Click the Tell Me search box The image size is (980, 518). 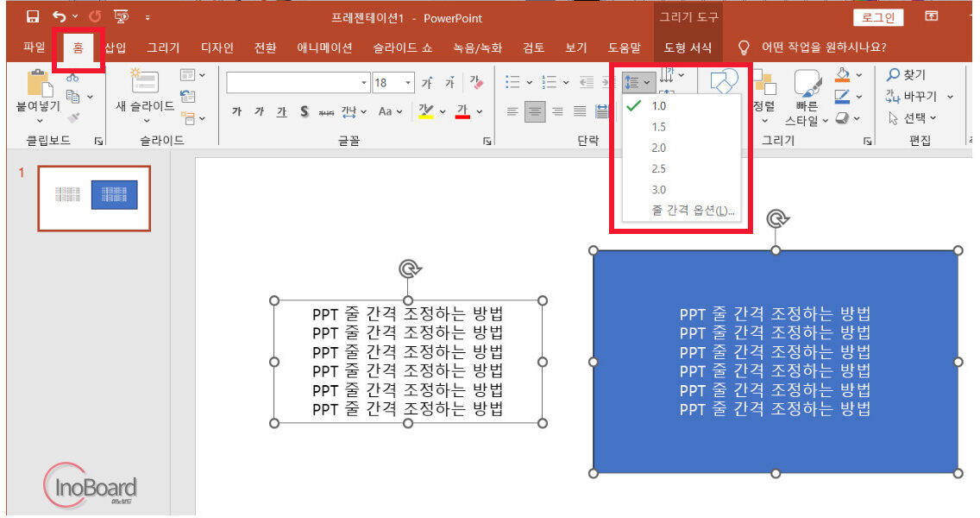click(x=814, y=47)
